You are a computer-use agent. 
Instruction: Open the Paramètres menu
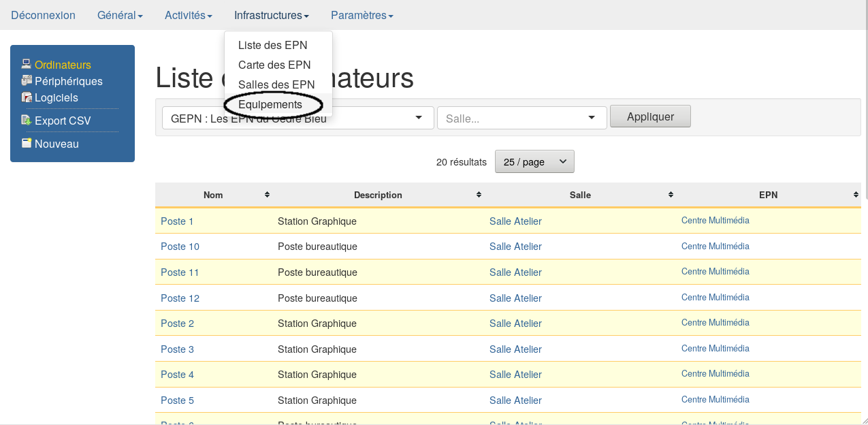coord(361,15)
